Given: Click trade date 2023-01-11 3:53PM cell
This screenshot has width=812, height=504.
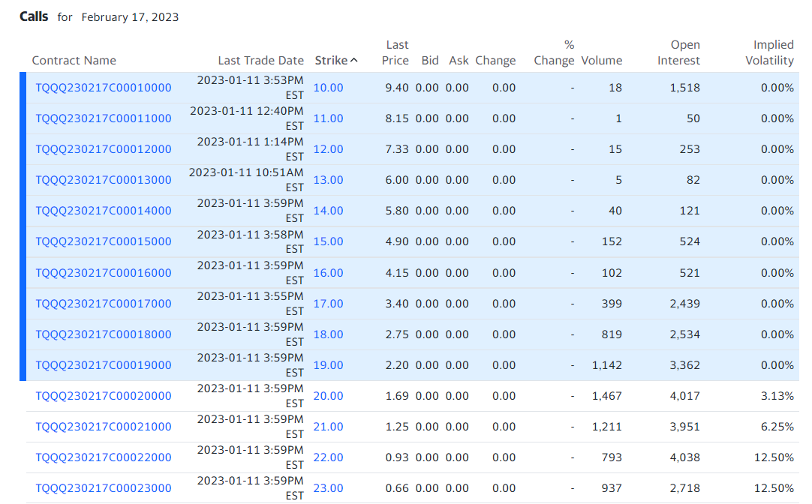Looking at the screenshot, I should pos(250,88).
